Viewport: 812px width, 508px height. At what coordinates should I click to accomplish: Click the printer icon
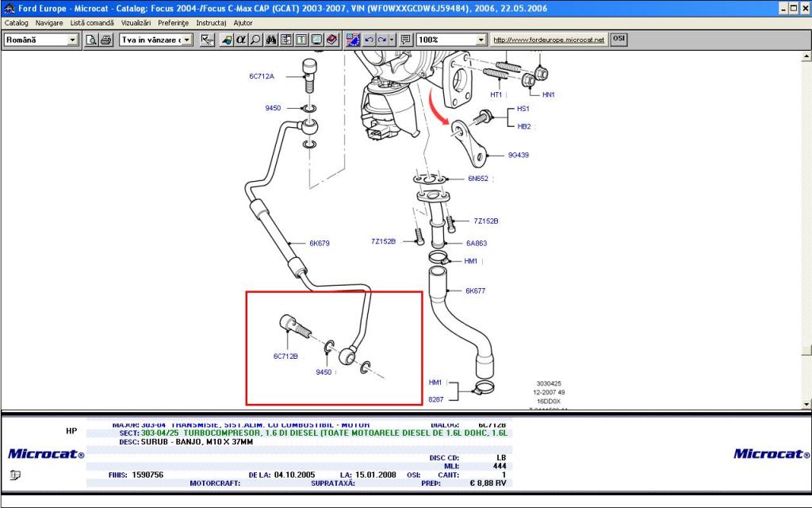click(x=106, y=40)
